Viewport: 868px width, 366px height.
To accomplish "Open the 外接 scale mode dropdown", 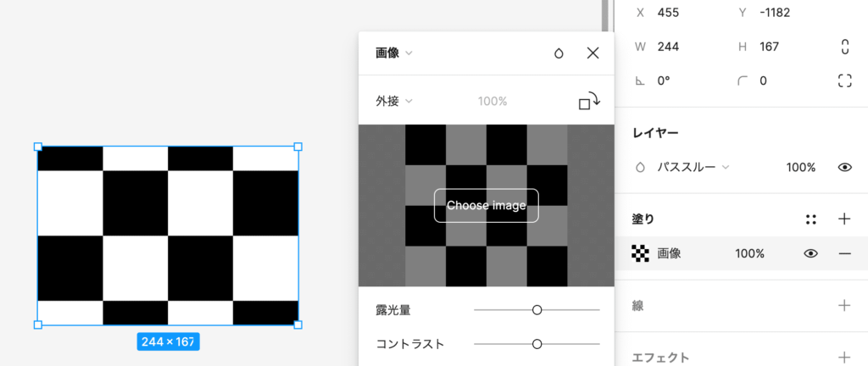I will 394,101.
